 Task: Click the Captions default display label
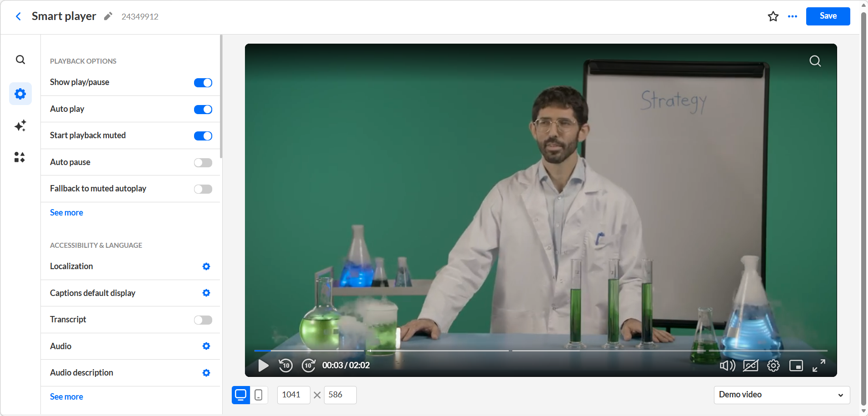click(x=93, y=293)
